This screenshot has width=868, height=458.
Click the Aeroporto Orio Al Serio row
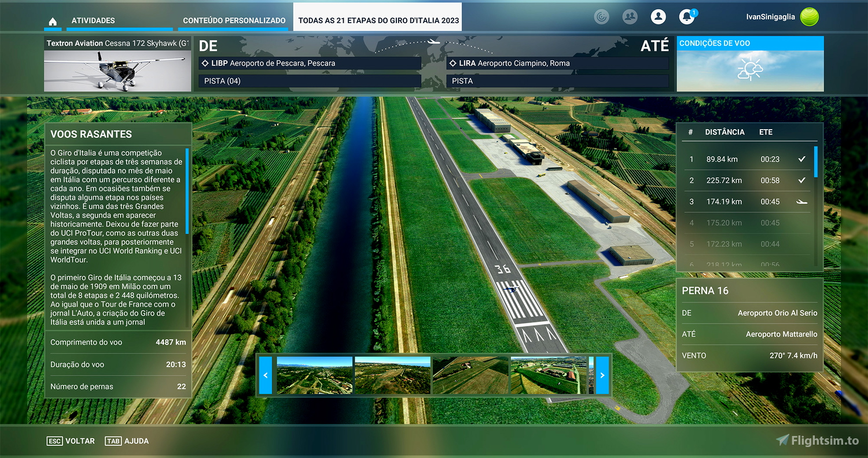pos(749,313)
